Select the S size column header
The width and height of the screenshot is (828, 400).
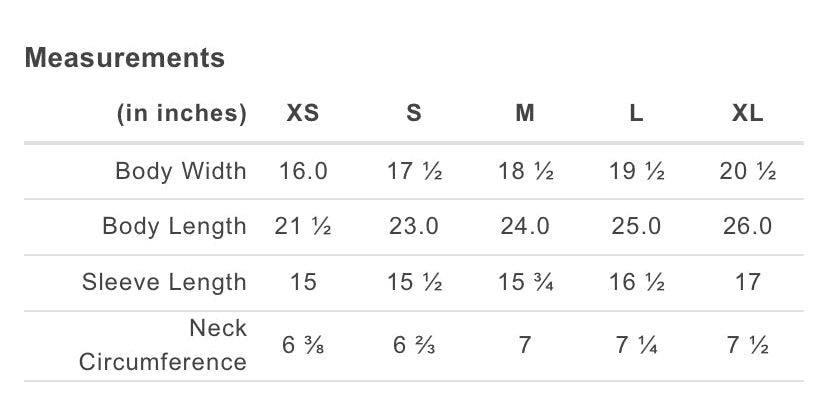[414, 114]
